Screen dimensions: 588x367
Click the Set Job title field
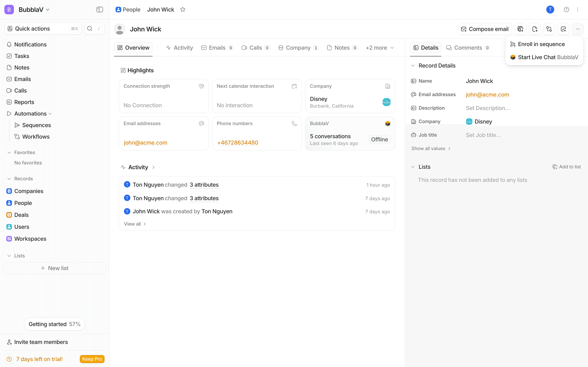(x=483, y=135)
